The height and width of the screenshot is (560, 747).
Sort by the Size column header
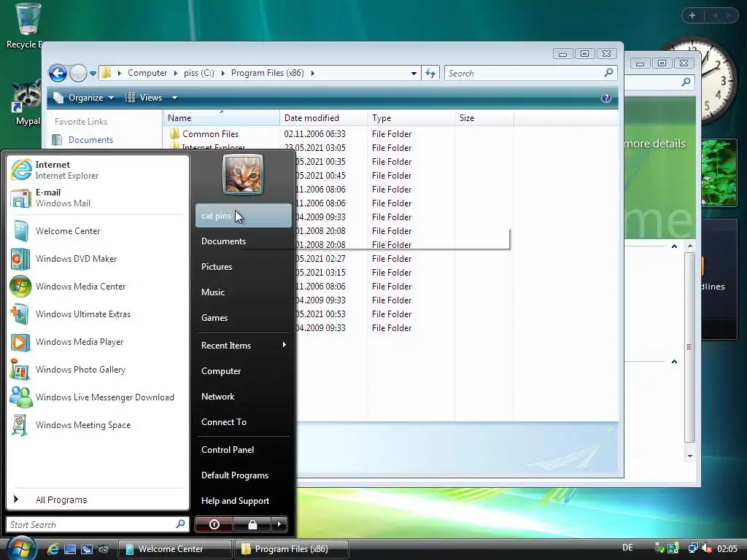click(x=484, y=118)
